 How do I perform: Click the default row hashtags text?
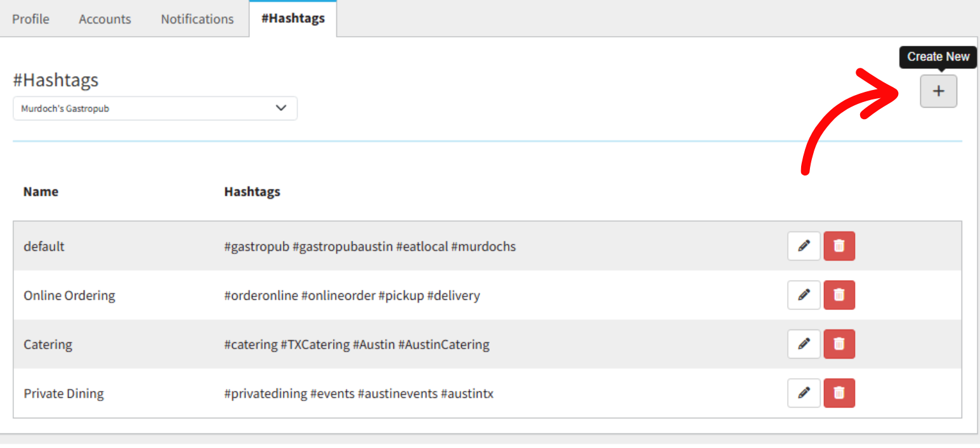[370, 246]
